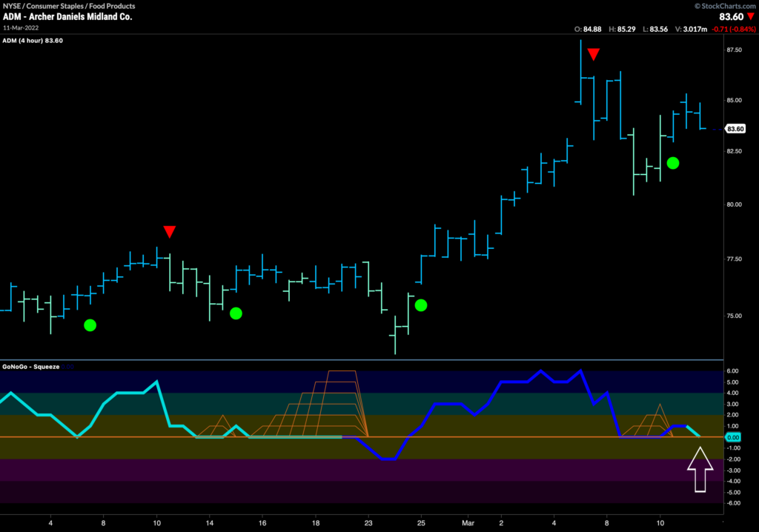Click the 87.50 price axis label

pyautogui.click(x=734, y=50)
